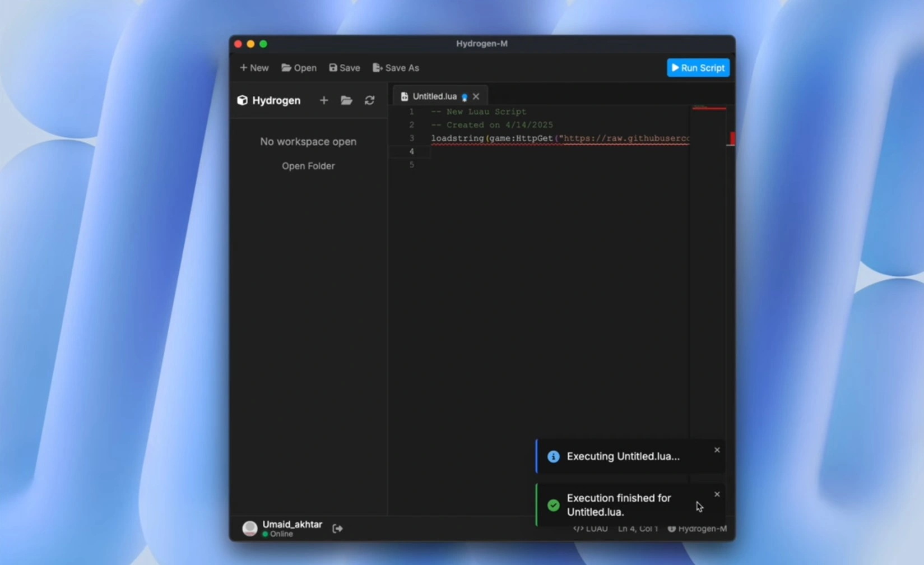The image size is (924, 565).
Task: Close the Untitled.lua tab
Action: (x=476, y=96)
